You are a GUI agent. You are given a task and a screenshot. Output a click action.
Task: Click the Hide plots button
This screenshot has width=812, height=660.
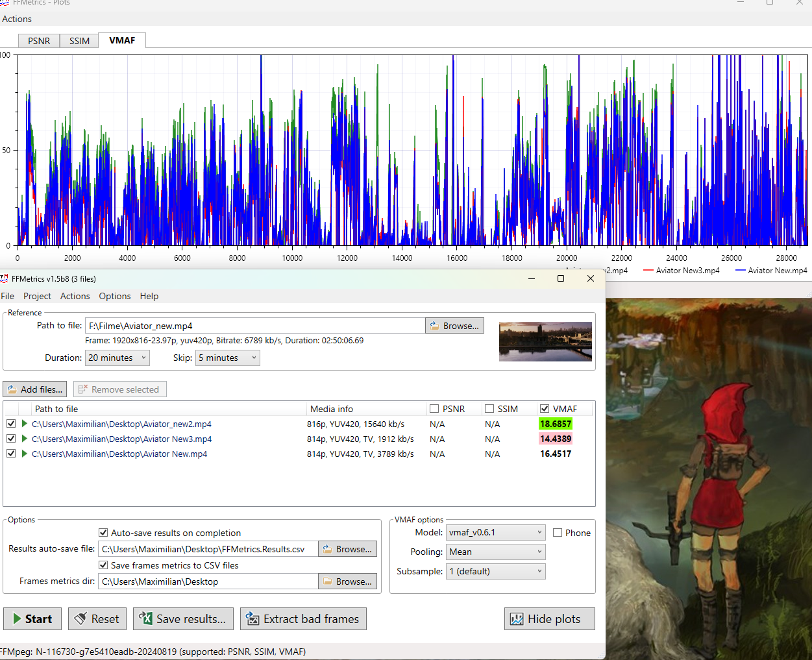coord(549,619)
